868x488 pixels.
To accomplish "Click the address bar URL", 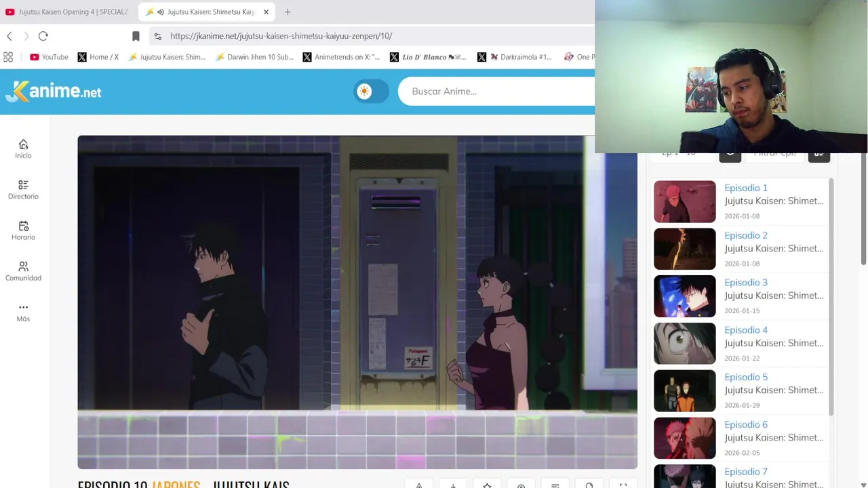I will [281, 36].
